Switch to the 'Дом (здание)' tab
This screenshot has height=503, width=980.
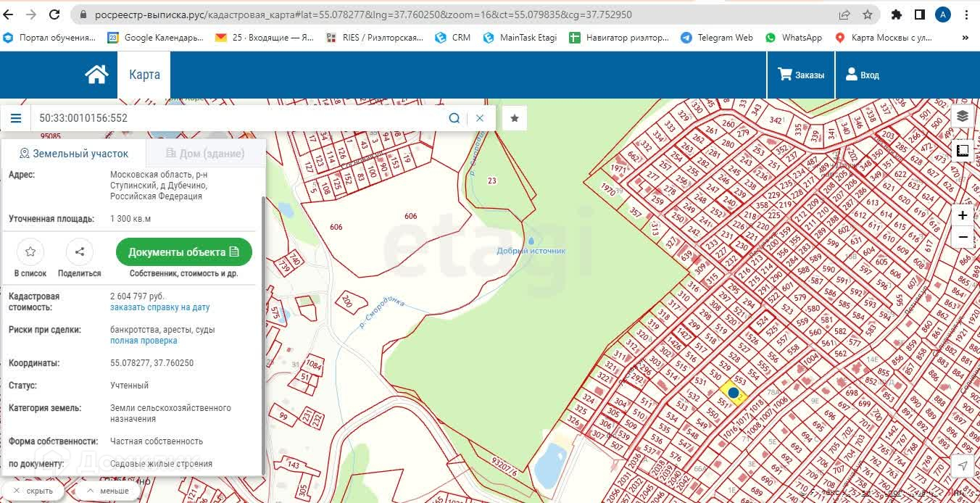[205, 154]
